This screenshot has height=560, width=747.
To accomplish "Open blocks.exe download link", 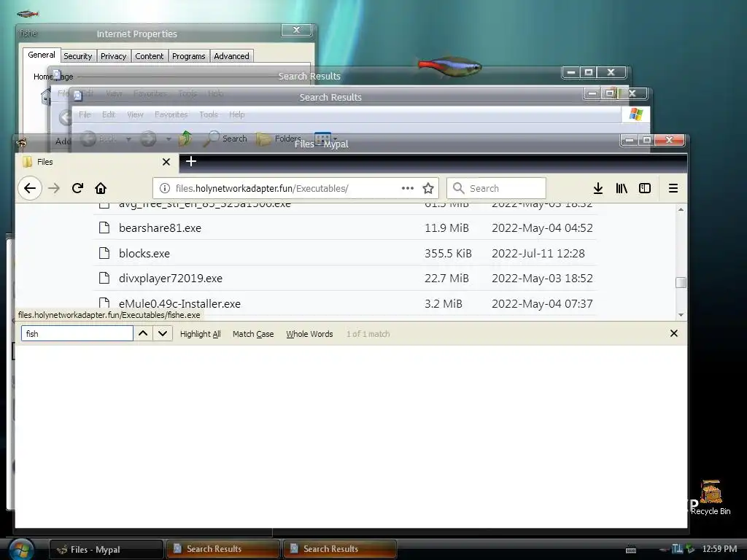I will pyautogui.click(x=144, y=253).
